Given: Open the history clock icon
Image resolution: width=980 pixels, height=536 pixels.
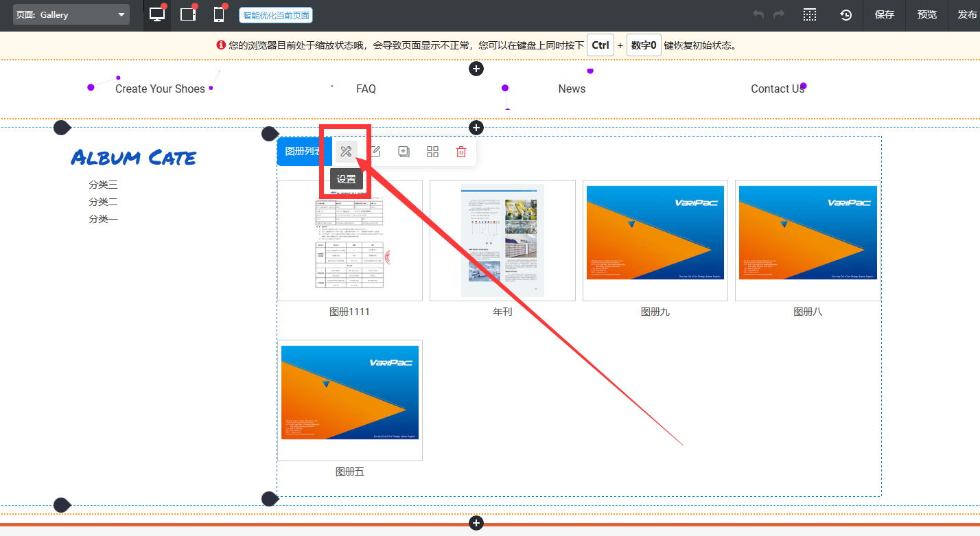Looking at the screenshot, I should pyautogui.click(x=846, y=15).
